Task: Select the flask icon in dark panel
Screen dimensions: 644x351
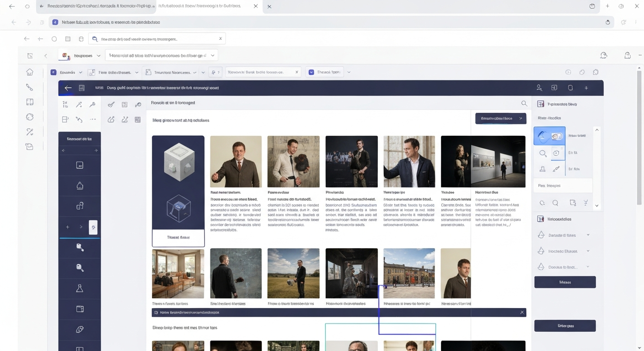Action: pyautogui.click(x=80, y=288)
